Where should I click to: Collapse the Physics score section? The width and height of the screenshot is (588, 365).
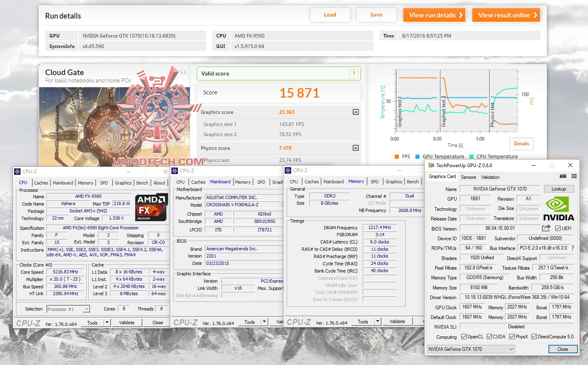pyautogui.click(x=355, y=148)
